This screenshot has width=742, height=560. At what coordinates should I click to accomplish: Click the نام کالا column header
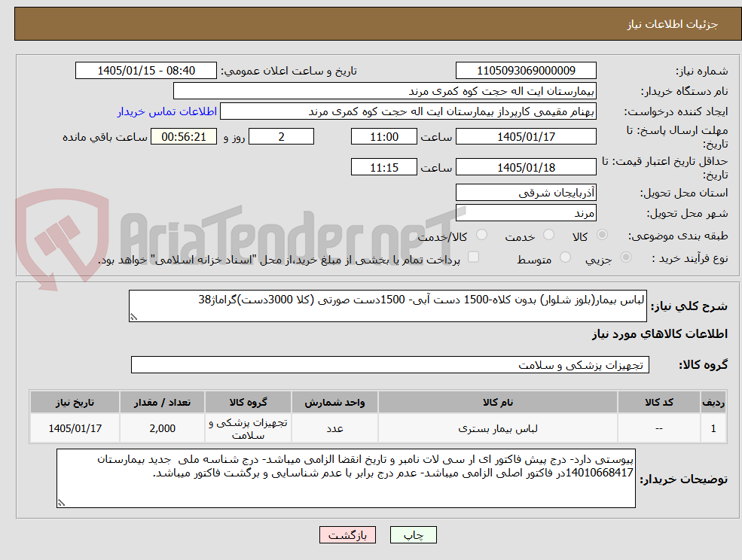497,402
